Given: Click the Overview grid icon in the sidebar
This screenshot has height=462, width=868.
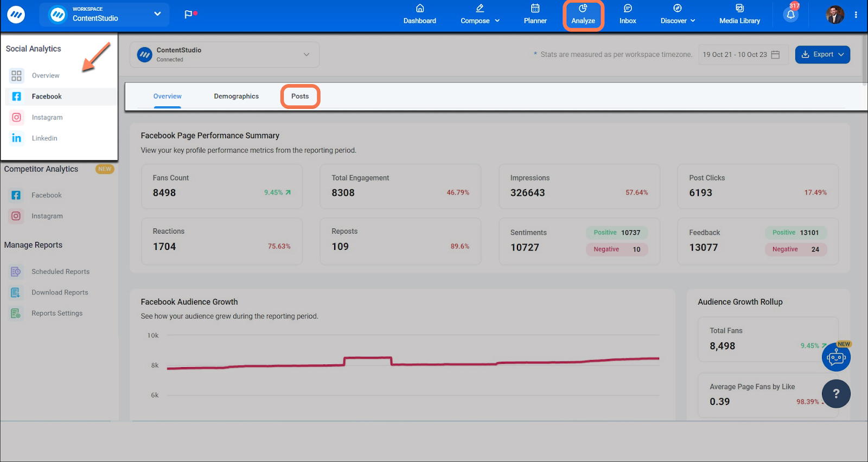Looking at the screenshot, I should (x=17, y=75).
